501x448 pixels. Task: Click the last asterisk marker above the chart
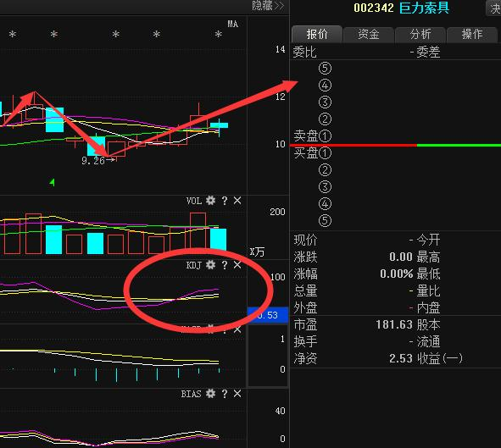pyautogui.click(x=218, y=34)
